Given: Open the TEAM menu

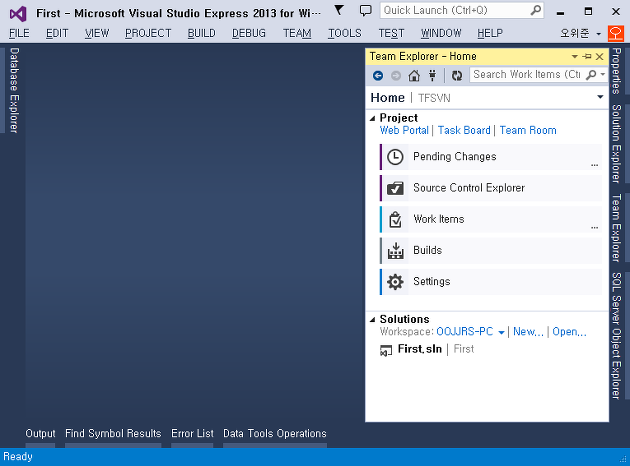Looking at the screenshot, I should tap(297, 33).
